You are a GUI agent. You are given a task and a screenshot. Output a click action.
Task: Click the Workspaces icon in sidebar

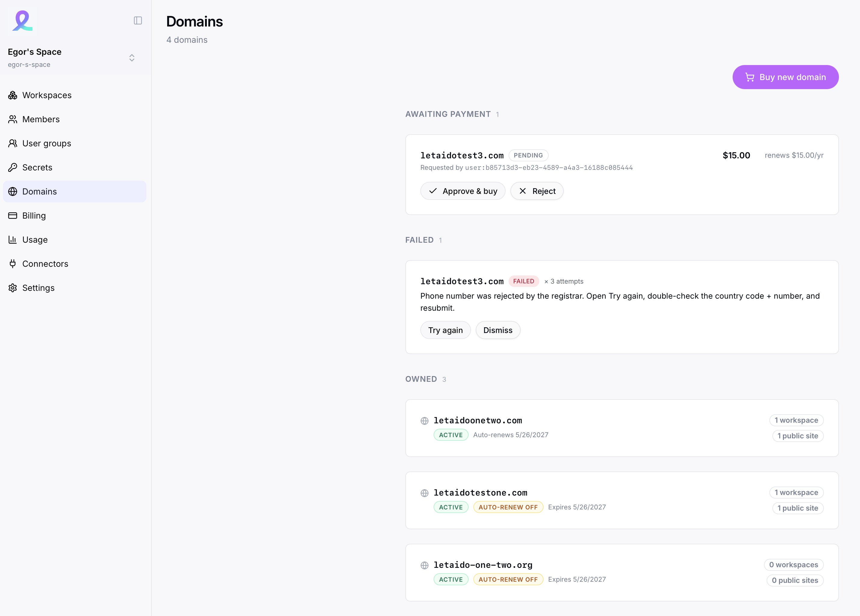(13, 95)
